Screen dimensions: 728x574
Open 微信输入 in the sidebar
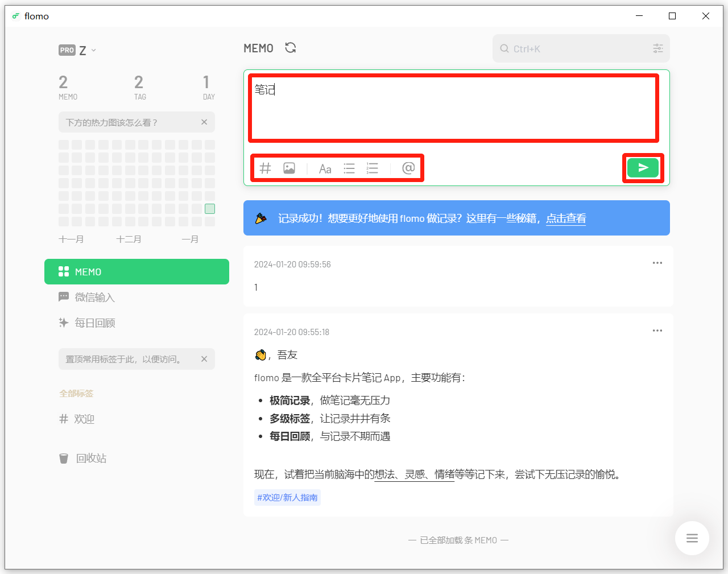[136, 298]
